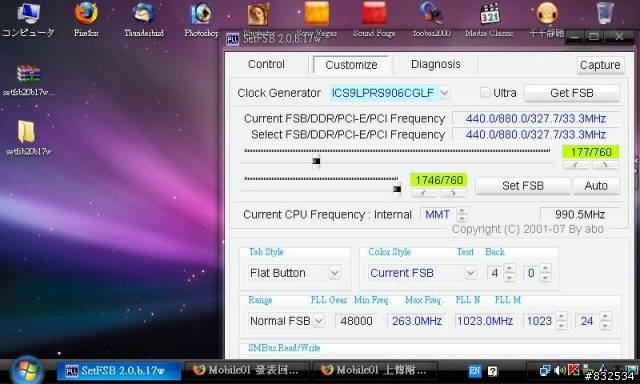Click the network monitors tray icon

[x=544, y=371]
